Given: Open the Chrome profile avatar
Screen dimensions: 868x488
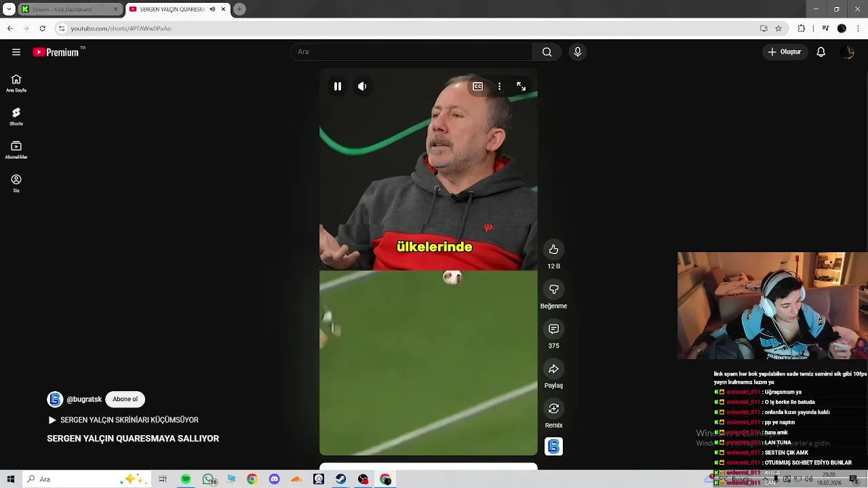Looking at the screenshot, I should click(x=842, y=28).
